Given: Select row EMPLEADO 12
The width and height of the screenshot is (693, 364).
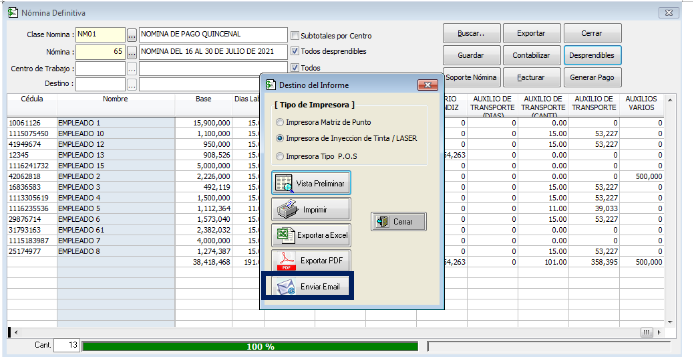Looking at the screenshot, I should (81, 144).
